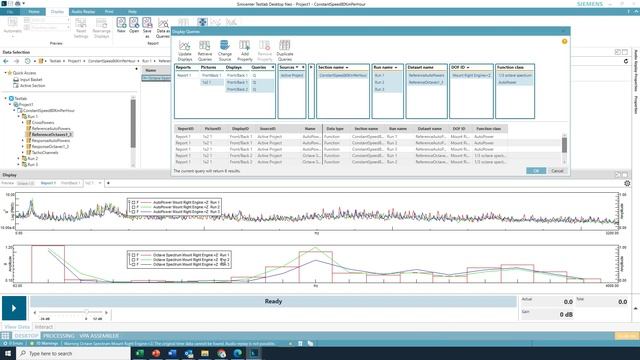This screenshot has height=360, width=640.
Task: Open Outlook from the taskbar
Action: (x=189, y=353)
